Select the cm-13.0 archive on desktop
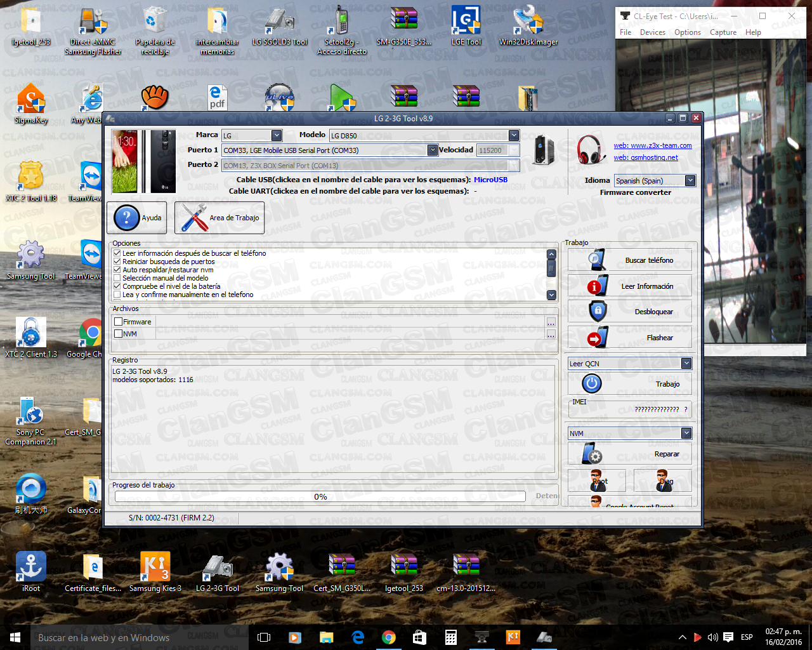The image size is (812, 650). pos(466,572)
